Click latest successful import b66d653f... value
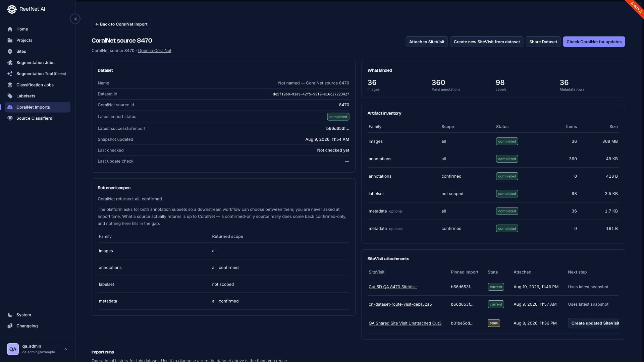Screen dimensions: 644x362 tap(337, 128)
